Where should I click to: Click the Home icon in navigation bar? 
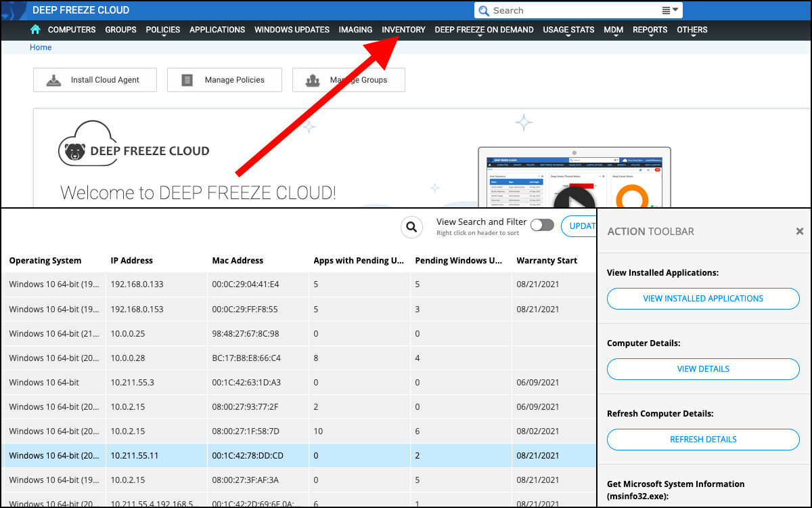[36, 30]
